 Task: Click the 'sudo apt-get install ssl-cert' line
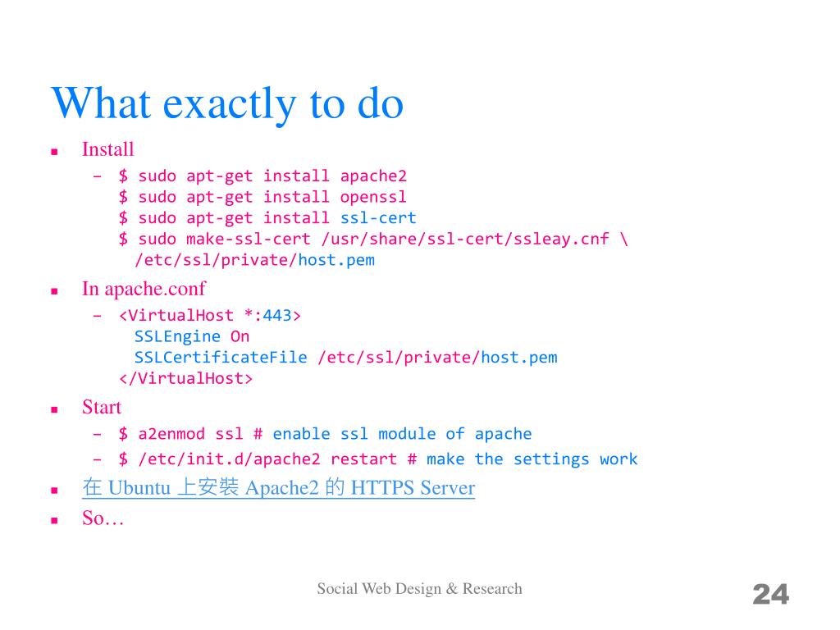pyautogui.click(x=267, y=217)
